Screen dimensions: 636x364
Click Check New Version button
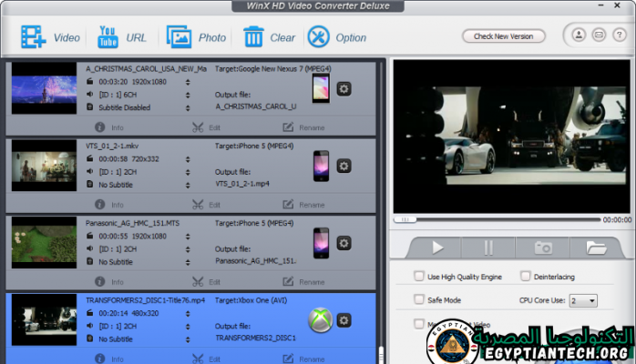[503, 36]
